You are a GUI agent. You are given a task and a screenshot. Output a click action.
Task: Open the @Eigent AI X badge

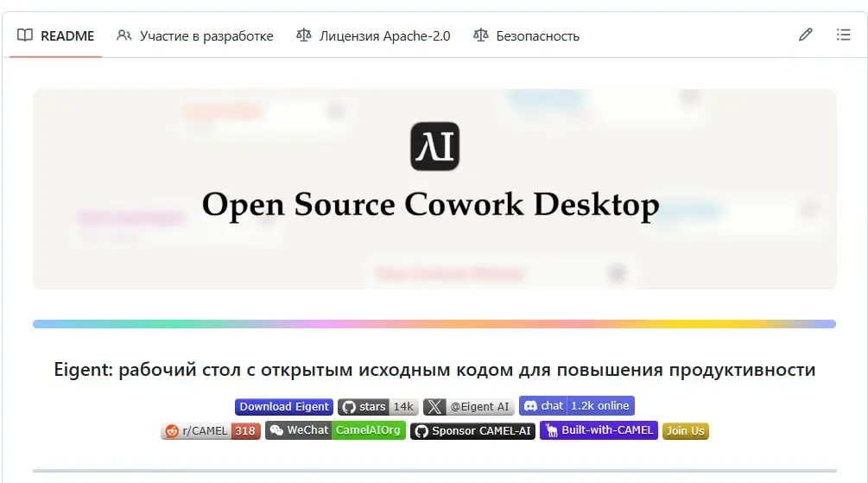tap(469, 407)
